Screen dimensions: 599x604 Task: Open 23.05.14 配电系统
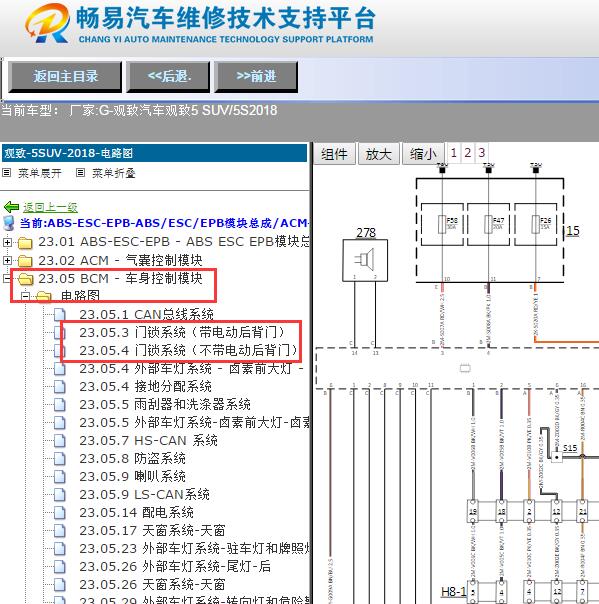136,512
